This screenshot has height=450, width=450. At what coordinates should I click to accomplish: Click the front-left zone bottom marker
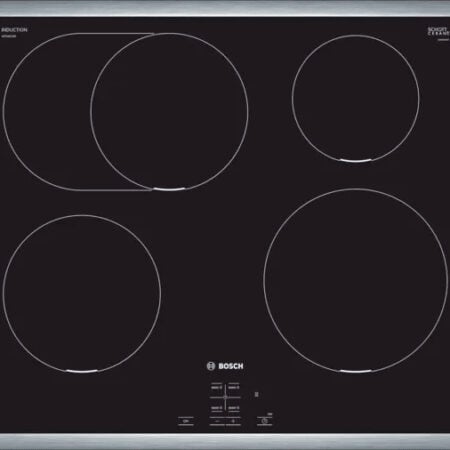(x=82, y=371)
